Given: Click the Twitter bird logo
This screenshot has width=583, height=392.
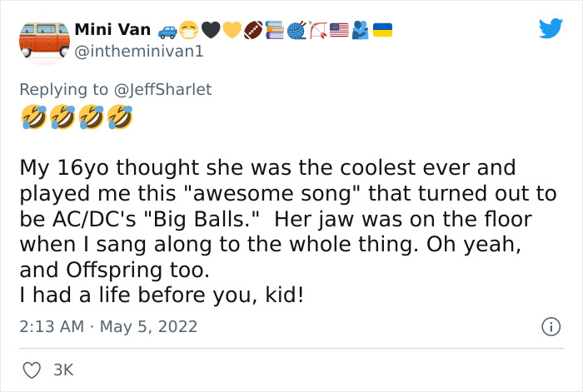Looking at the screenshot, I should tap(551, 30).
